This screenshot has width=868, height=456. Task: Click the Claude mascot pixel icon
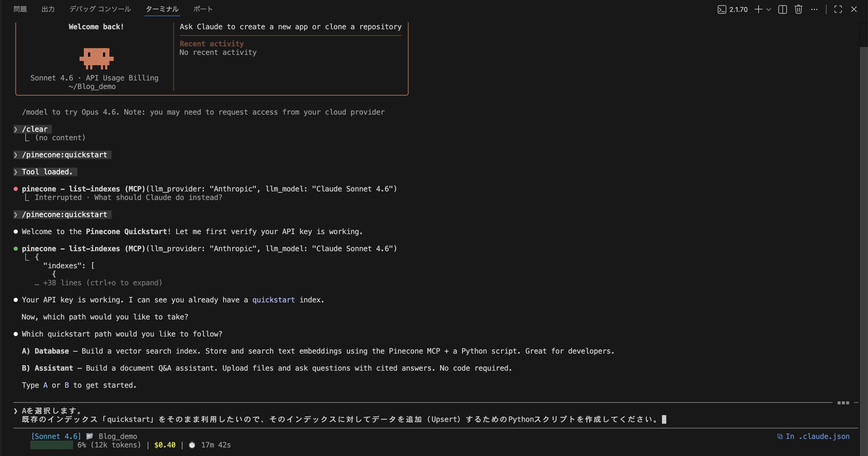click(x=96, y=58)
